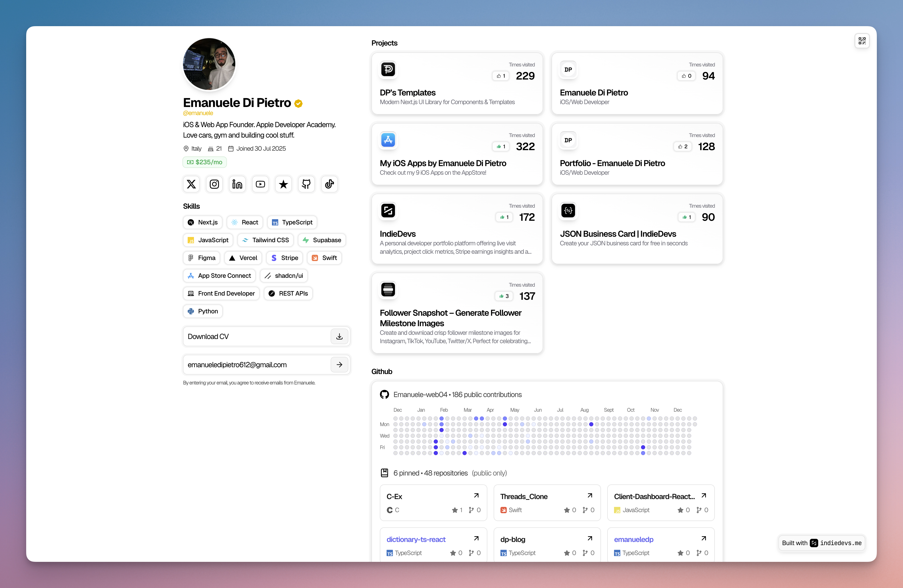The height and width of the screenshot is (588, 903).
Task: Click the 'Built with indiedevs.me' badge
Action: tap(822, 543)
